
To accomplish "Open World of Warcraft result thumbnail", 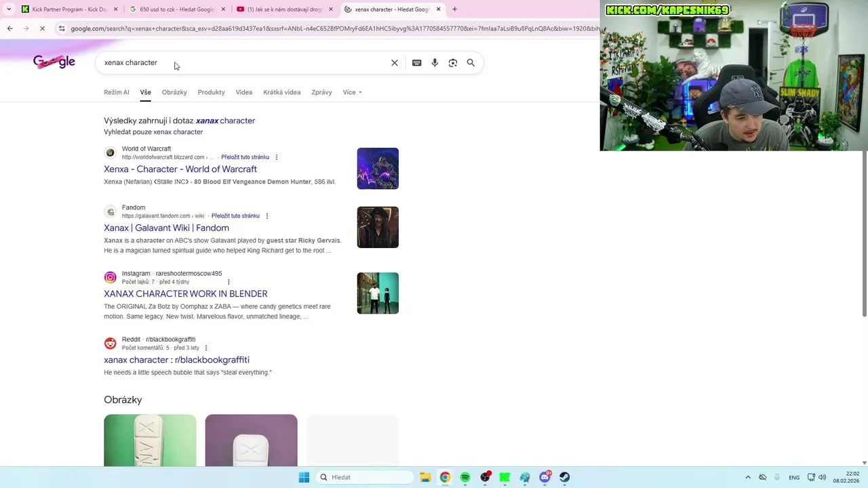I will tap(378, 168).
